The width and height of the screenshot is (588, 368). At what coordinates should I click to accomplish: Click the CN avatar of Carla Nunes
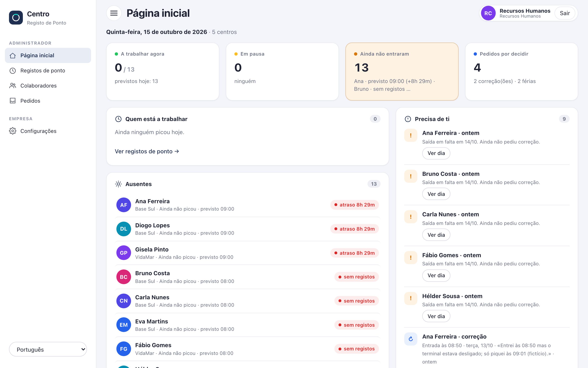(124, 301)
